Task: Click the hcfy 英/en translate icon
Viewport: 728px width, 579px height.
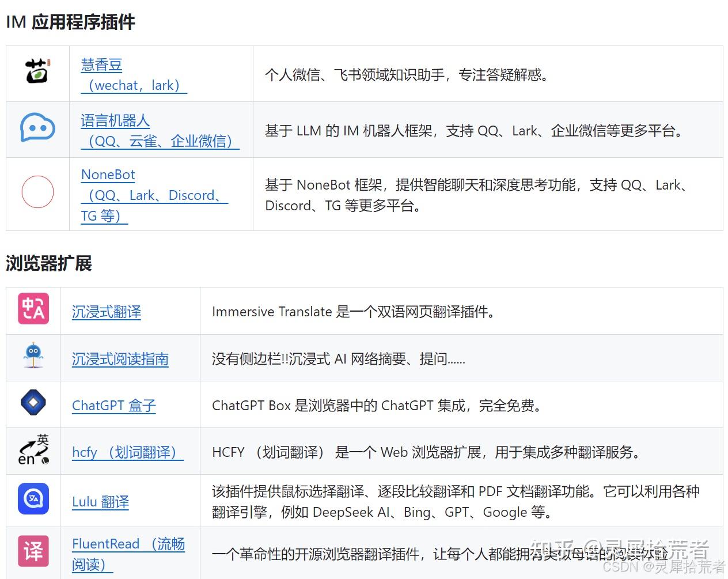Action: pyautogui.click(x=33, y=449)
